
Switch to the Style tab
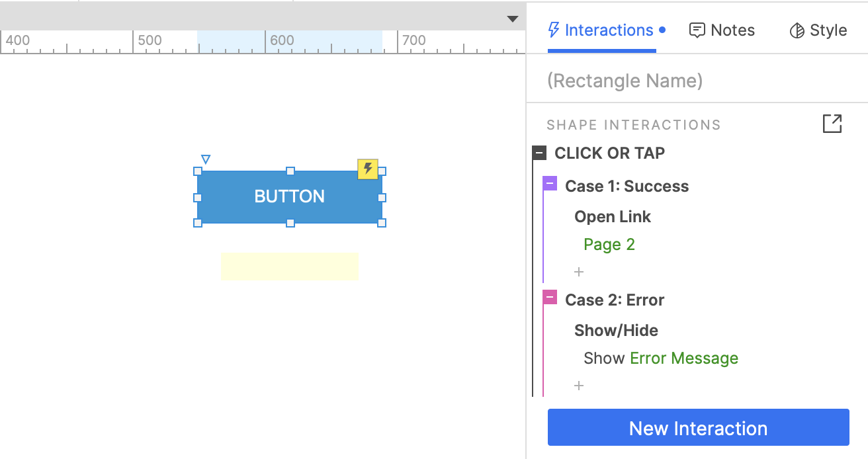[818, 30]
